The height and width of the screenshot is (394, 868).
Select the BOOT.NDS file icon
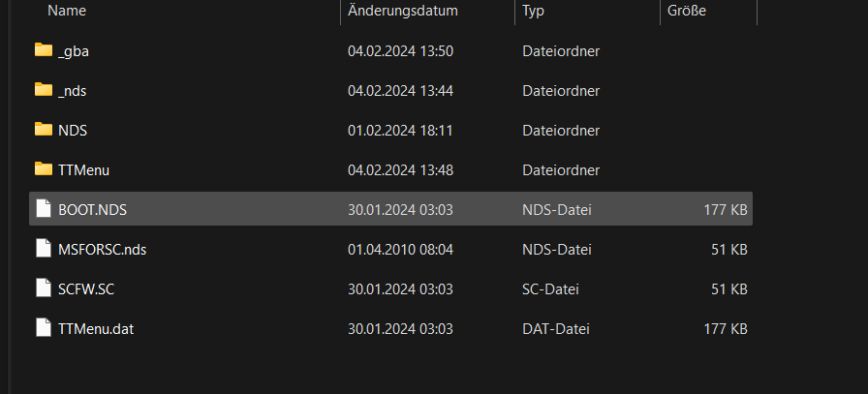coord(44,209)
